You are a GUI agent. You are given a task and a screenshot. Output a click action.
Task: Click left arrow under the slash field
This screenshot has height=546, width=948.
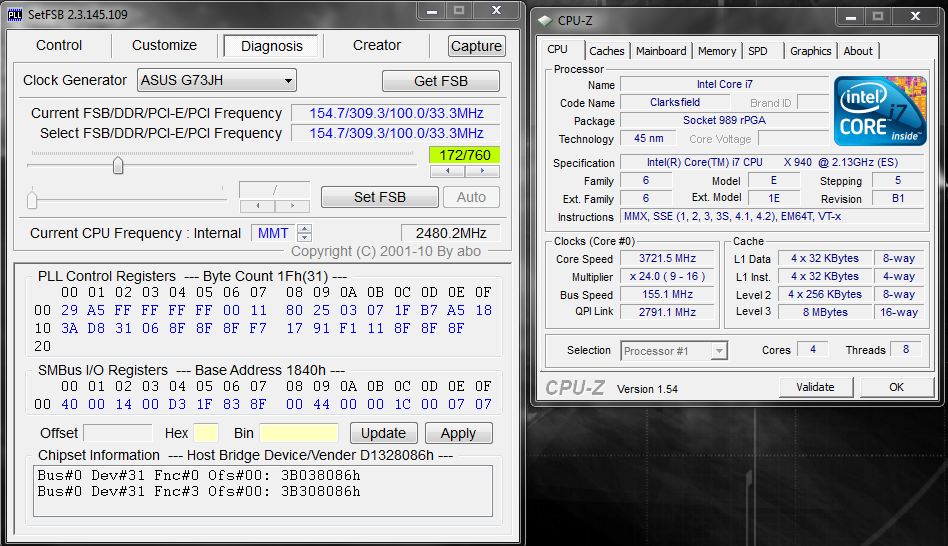(x=258, y=206)
